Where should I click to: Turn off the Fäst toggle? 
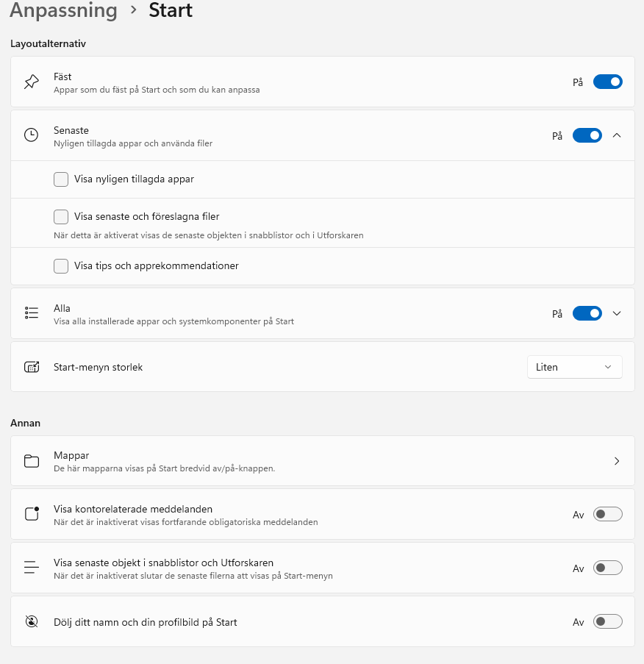(607, 82)
